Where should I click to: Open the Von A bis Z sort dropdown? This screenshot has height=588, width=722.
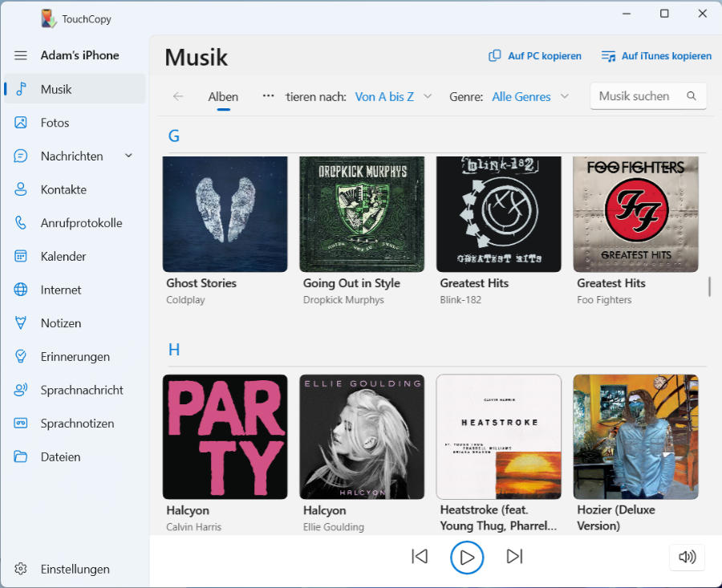coord(394,97)
